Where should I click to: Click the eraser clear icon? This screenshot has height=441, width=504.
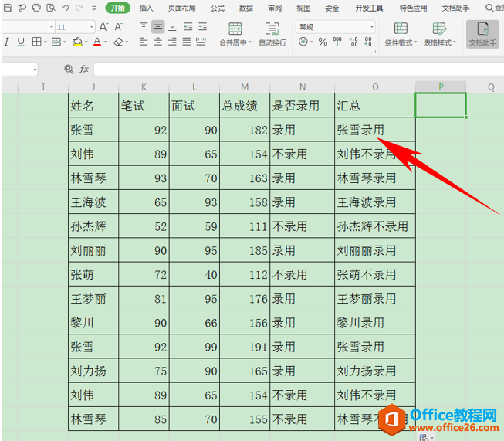point(118,42)
